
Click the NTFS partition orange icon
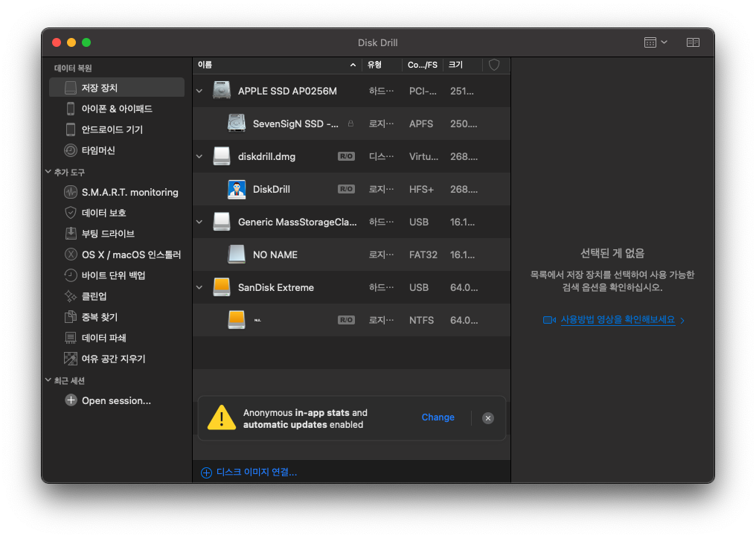237,320
